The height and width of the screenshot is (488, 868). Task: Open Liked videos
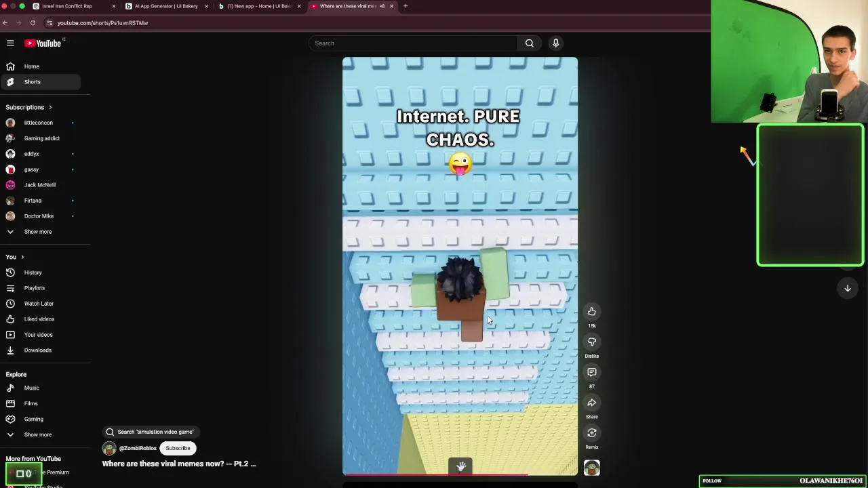tap(41, 319)
